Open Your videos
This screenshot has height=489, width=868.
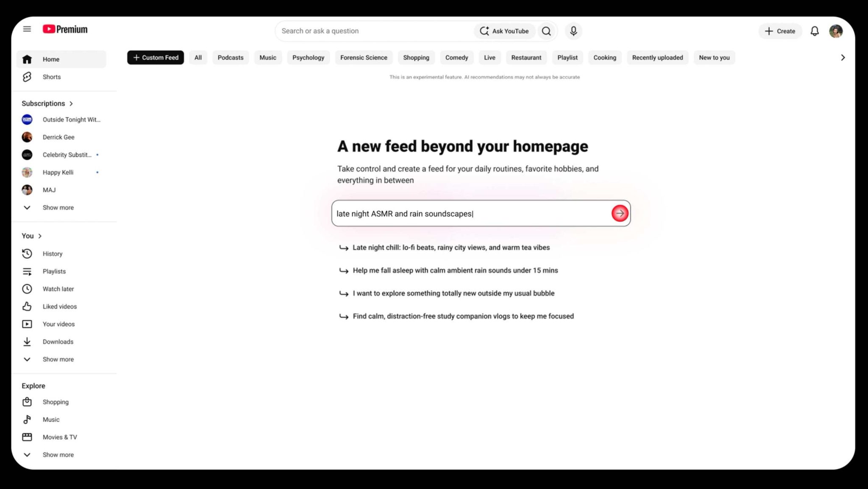[x=61, y=324]
